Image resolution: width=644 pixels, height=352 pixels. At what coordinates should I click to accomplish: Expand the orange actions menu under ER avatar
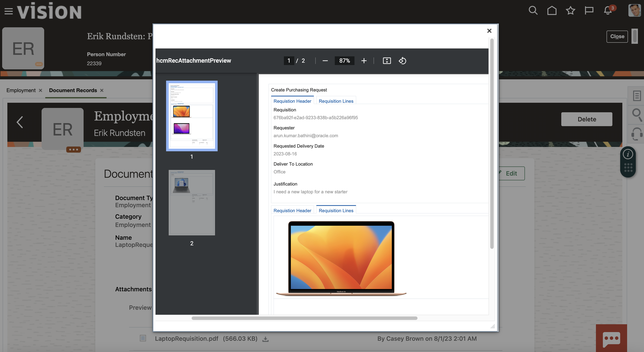[x=73, y=149]
